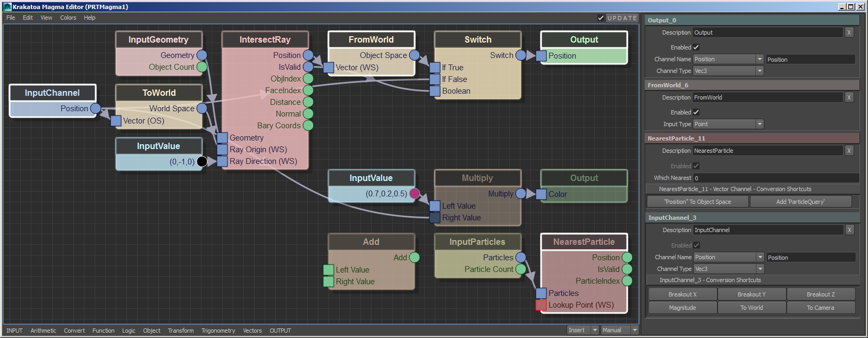The width and height of the screenshot is (868, 338).
Task: Open FromWorld_6 Input Type dropdown
Action: pyautogui.click(x=728, y=124)
